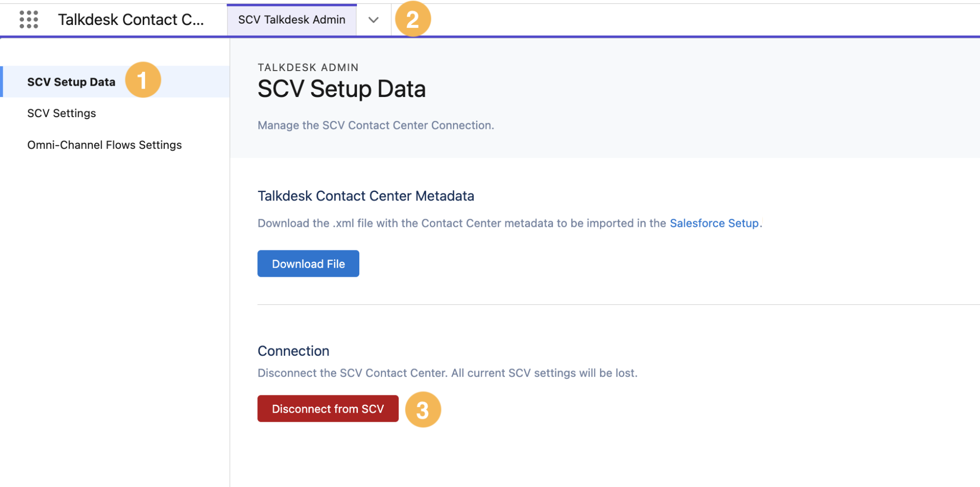The width and height of the screenshot is (980, 487).
Task: Click the Talkdesk Contact C... app name
Action: coord(131,20)
